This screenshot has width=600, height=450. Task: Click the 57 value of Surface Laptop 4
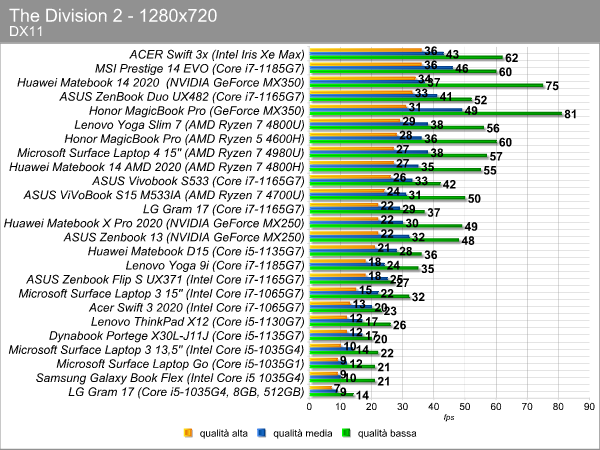tap(496, 157)
